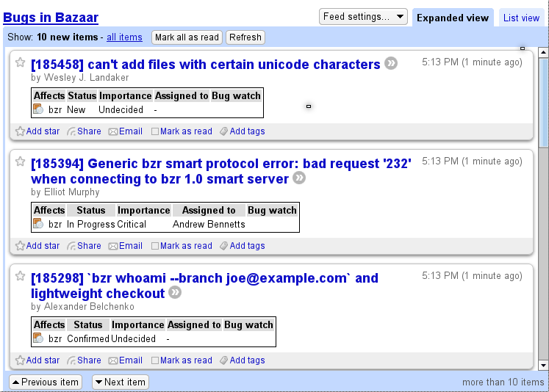Check Mark as read for bug 185394
549x392 pixels.
[x=155, y=246]
